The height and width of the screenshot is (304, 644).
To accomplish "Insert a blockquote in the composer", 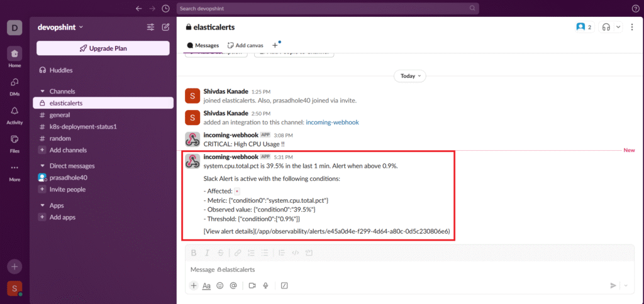I will pyautogui.click(x=281, y=252).
